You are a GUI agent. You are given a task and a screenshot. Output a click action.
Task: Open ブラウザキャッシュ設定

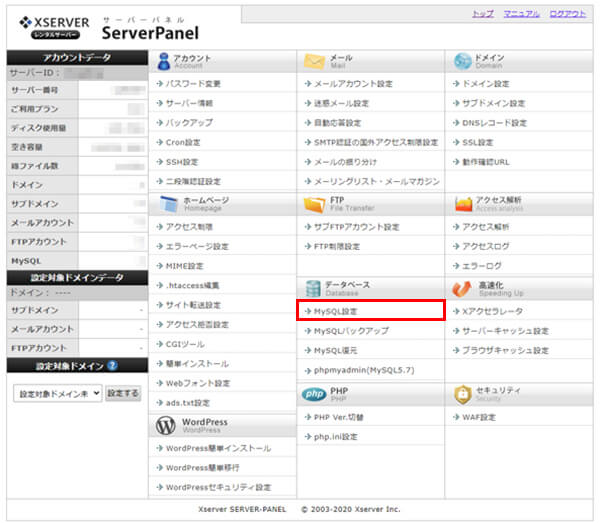point(505,350)
